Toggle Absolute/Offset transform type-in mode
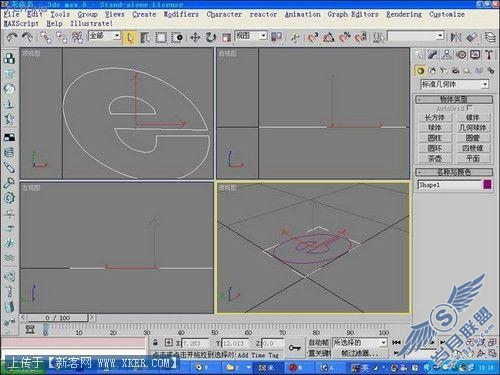Image resolution: width=500 pixels, height=375 pixels. [x=169, y=342]
